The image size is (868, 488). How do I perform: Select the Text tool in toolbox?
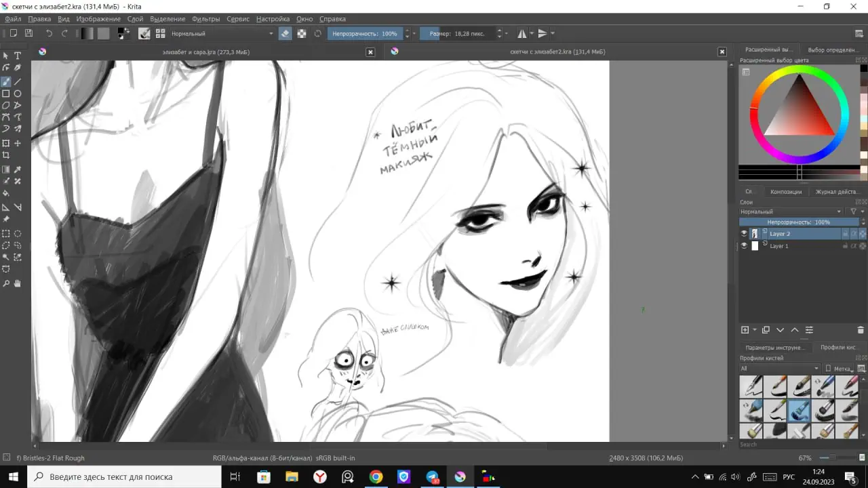18,56
